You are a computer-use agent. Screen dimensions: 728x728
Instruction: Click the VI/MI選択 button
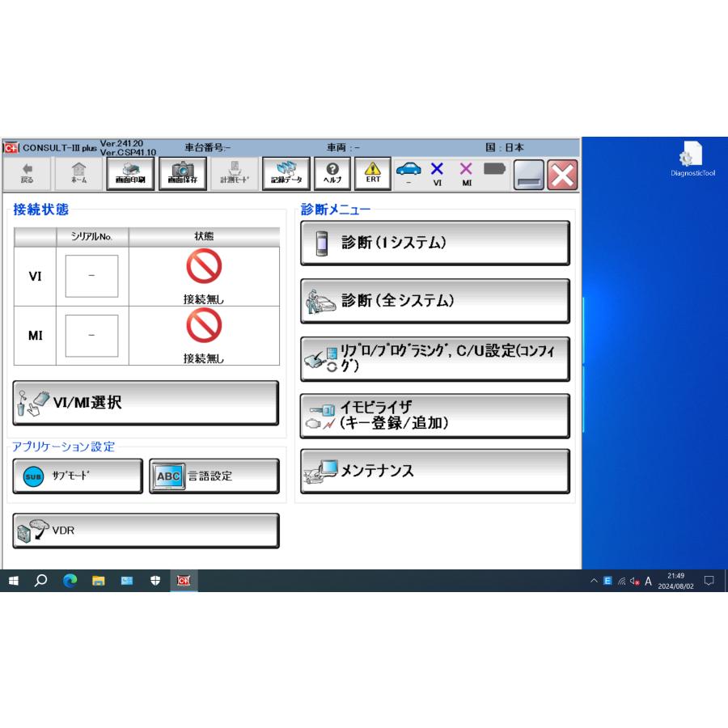(146, 403)
